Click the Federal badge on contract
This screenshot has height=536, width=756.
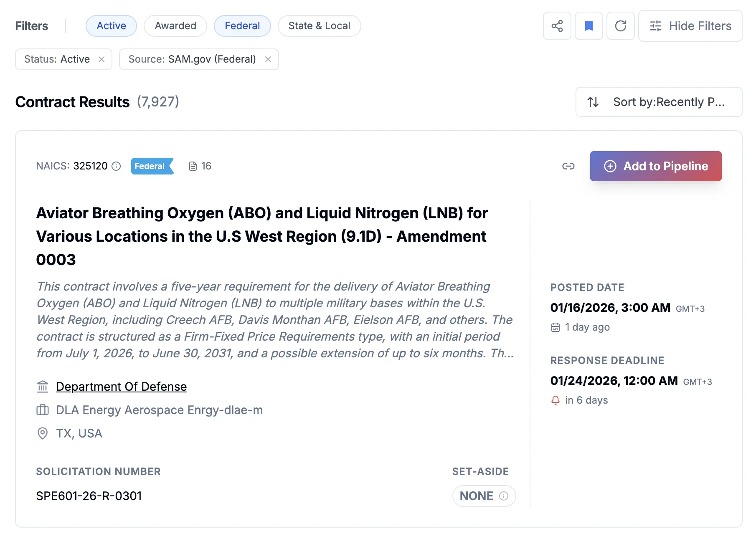tap(152, 166)
